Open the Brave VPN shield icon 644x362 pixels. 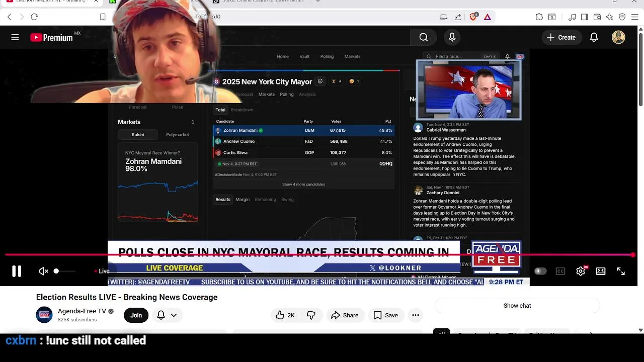(x=622, y=17)
